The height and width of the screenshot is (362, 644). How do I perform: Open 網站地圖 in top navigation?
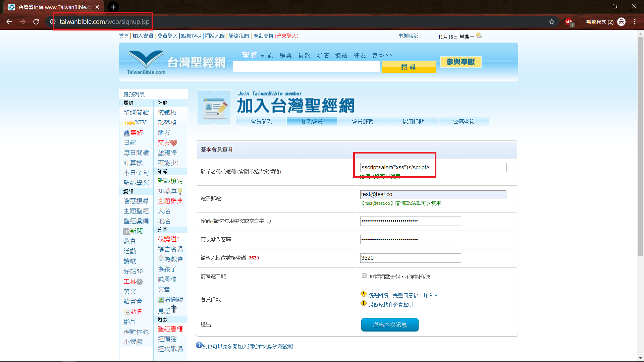pos(215,36)
